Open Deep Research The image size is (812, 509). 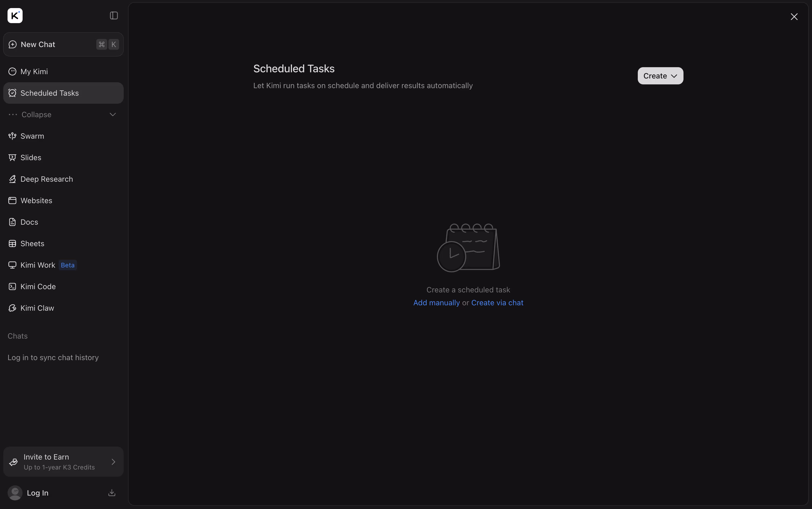[x=63, y=179]
